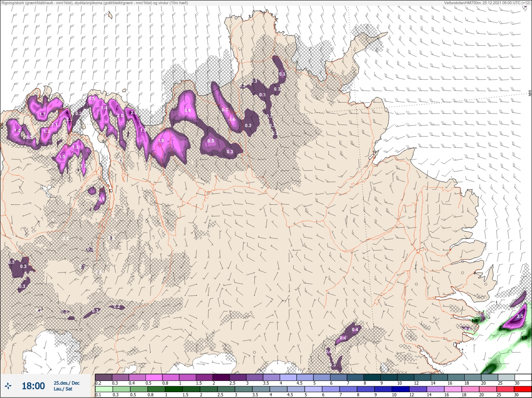This screenshot has width=532, height=398.
Task: Click the 1.1 snowfall value label
Action: click(55, 125)
